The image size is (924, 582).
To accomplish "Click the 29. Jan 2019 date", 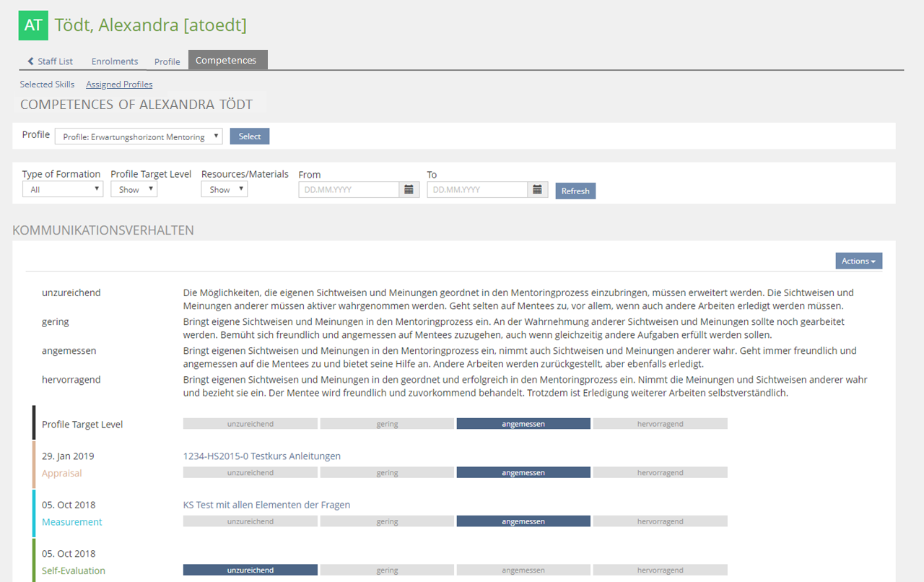I will click(68, 456).
